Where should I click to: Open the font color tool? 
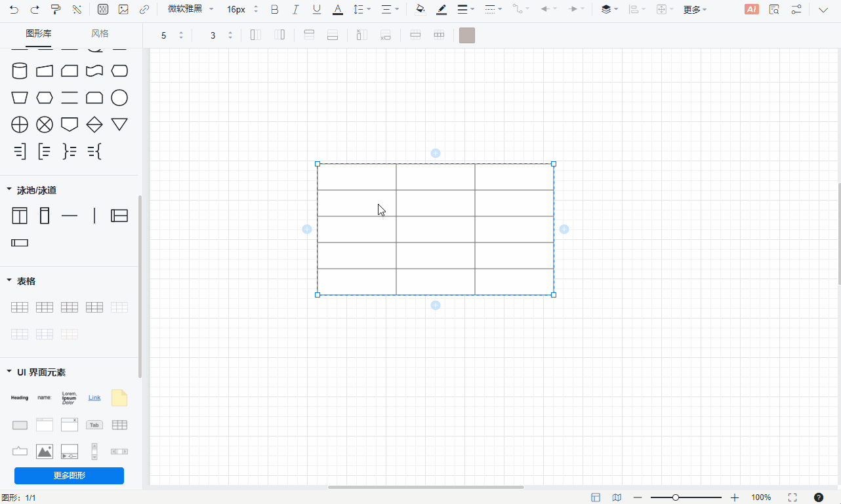(x=337, y=10)
